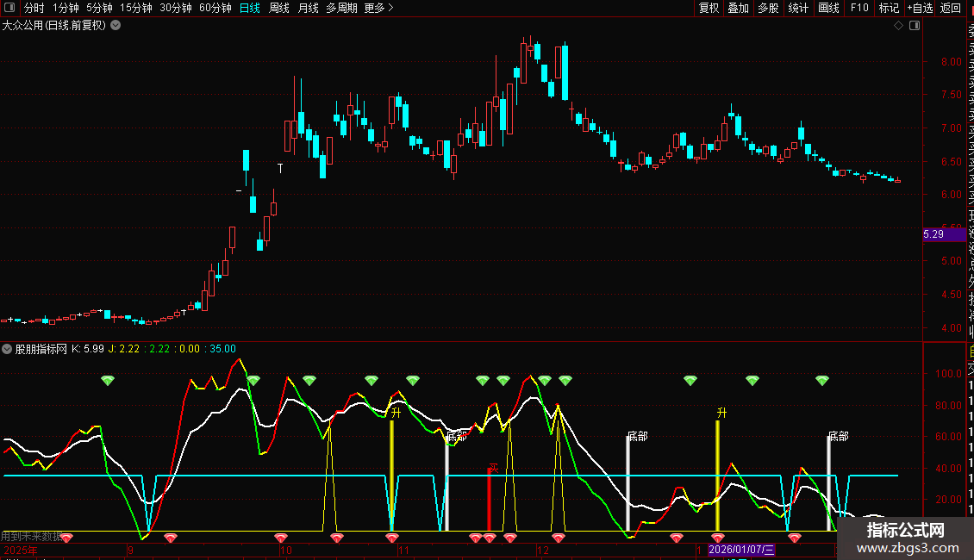
Task: Switch to the 分时 intraday tab
Action: 34,8
